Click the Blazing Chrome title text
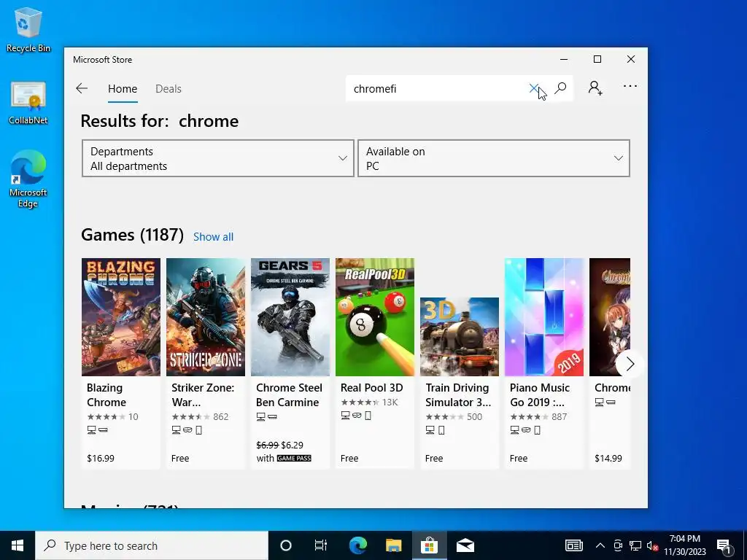The image size is (747, 560). tap(107, 394)
